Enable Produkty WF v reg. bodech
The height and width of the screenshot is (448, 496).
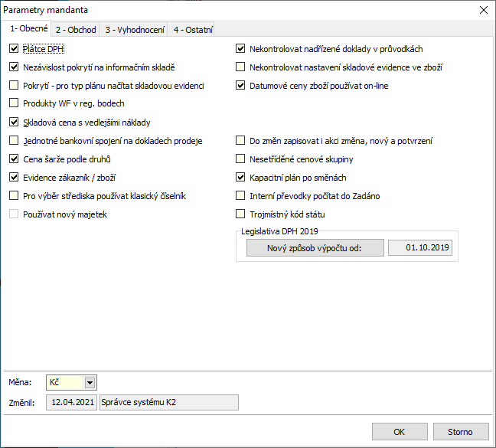14,103
